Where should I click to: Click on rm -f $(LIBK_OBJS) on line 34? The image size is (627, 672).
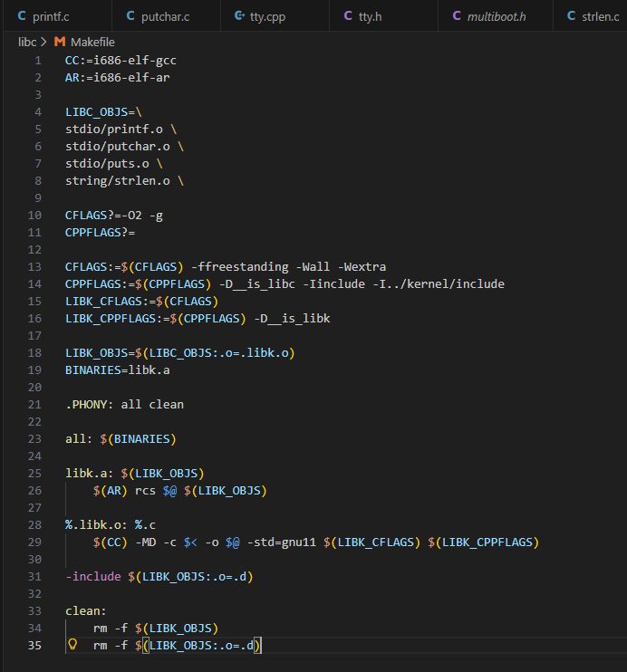(x=156, y=629)
